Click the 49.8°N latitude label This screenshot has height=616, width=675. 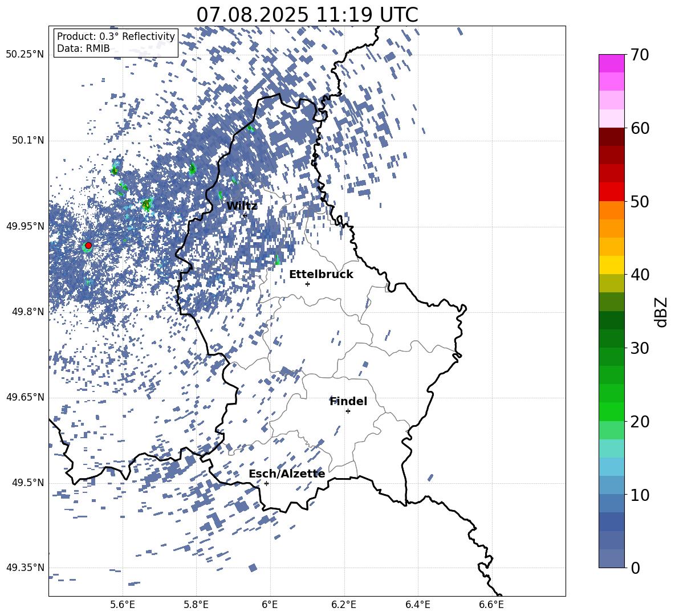point(28,312)
